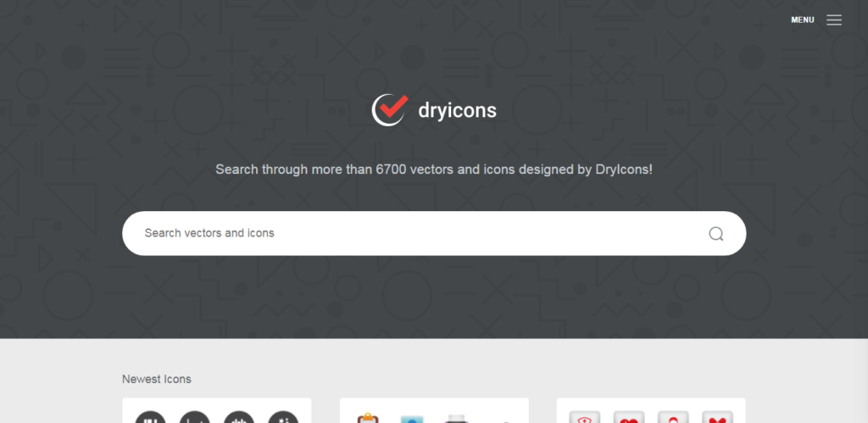The width and height of the screenshot is (868, 423).
Task: Click the MENU label
Action: coord(802,20)
